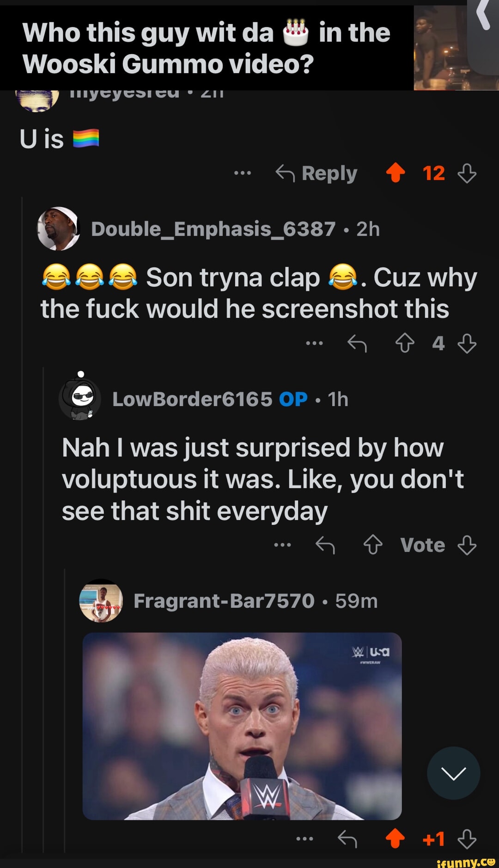Viewport: 499px width, 868px height.
Task: Upvote the 'U is' comment
Action: pyautogui.click(x=396, y=173)
